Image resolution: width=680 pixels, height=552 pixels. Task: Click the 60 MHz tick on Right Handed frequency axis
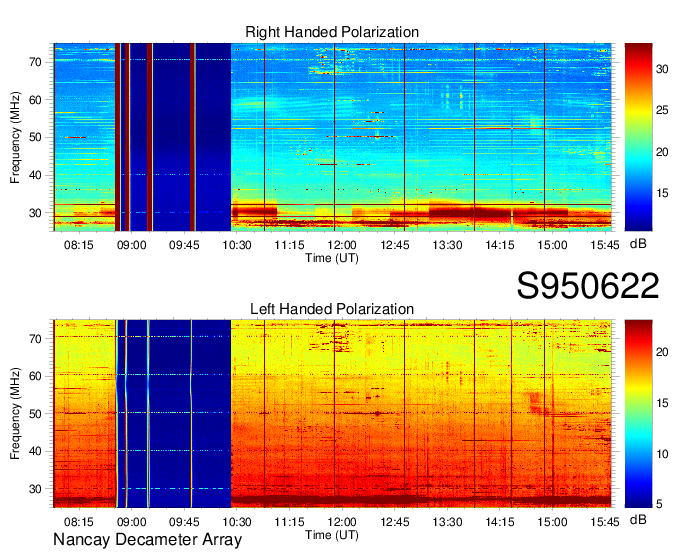click(x=36, y=100)
